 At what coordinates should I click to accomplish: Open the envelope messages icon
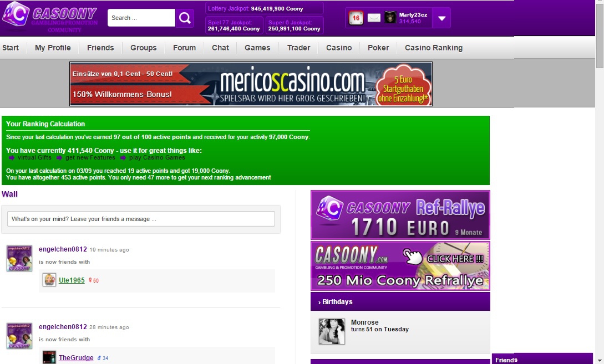coord(374,18)
